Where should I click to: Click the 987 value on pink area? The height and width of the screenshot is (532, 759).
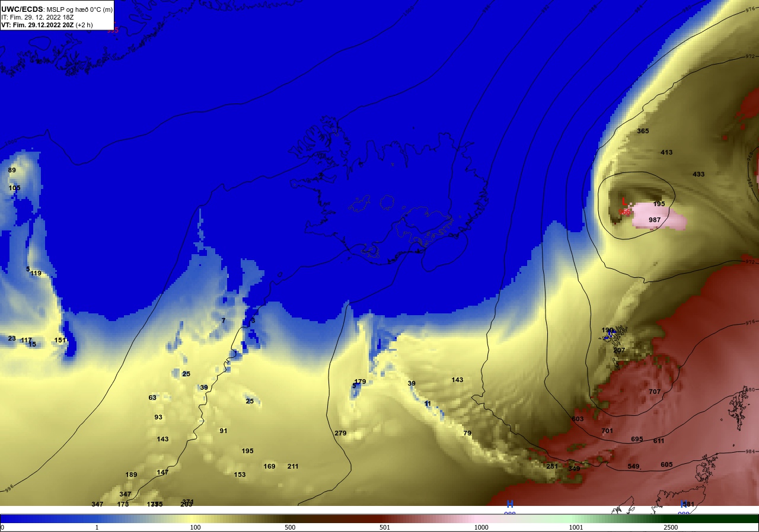(655, 220)
